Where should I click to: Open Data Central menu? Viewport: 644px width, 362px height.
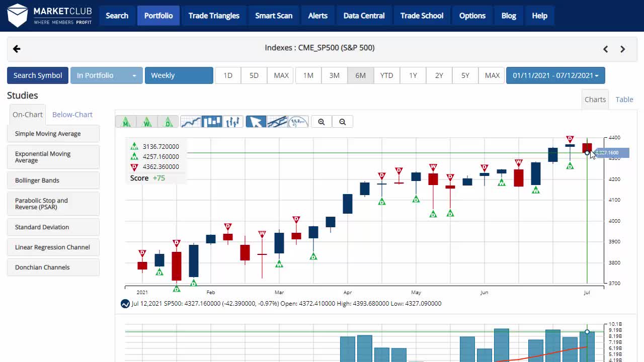[x=364, y=16]
